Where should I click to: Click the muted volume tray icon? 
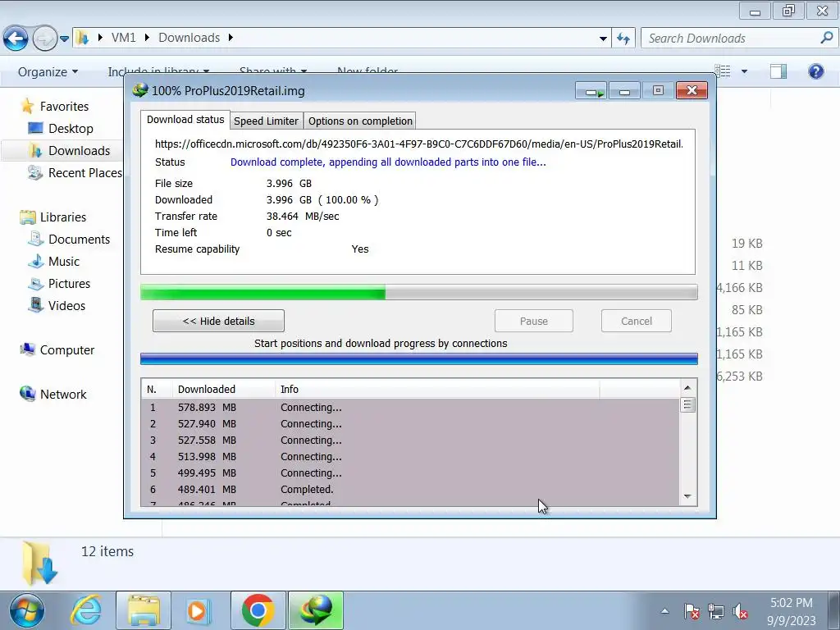[740, 611]
